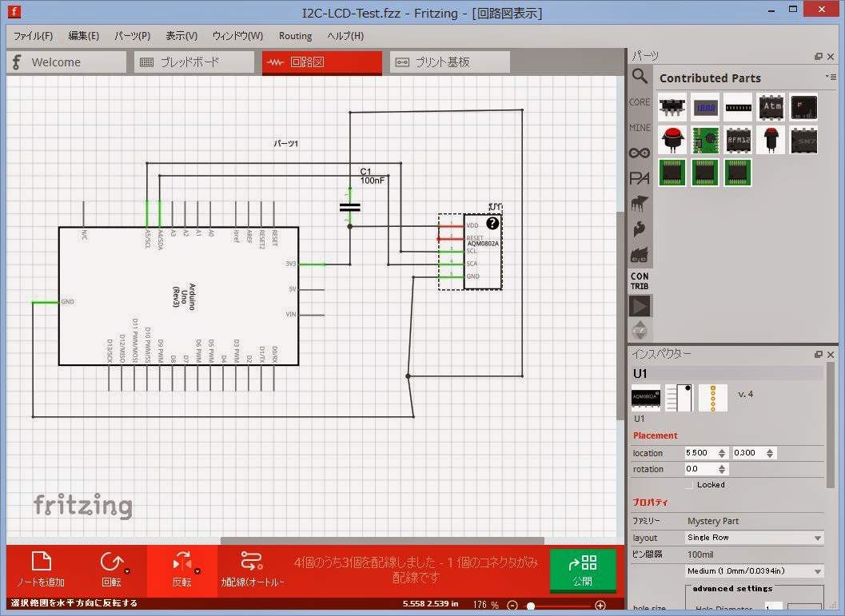Viewport: 845px width, 616px height.
Task: Click the ノートを追加 add note button
Action: click(x=41, y=569)
